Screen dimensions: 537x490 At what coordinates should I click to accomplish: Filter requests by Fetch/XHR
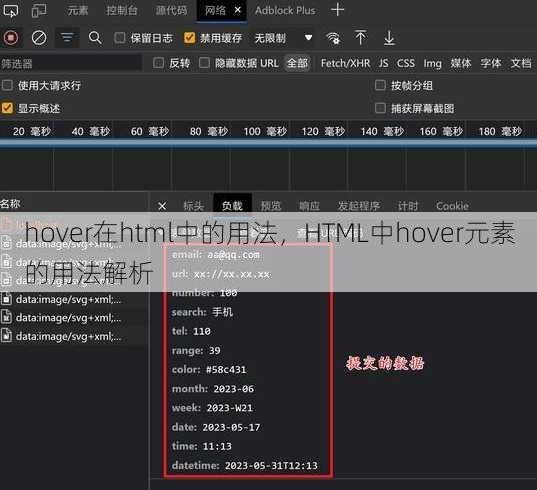pos(345,63)
